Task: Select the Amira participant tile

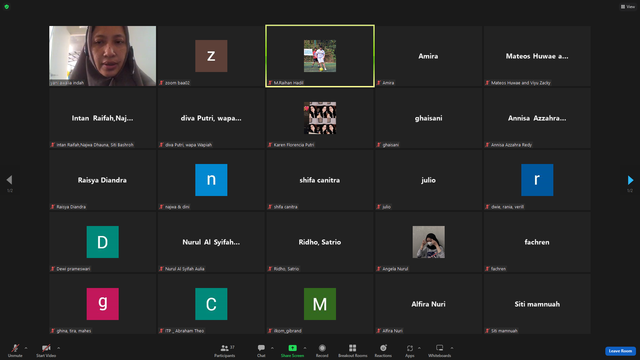Action: pos(428,56)
